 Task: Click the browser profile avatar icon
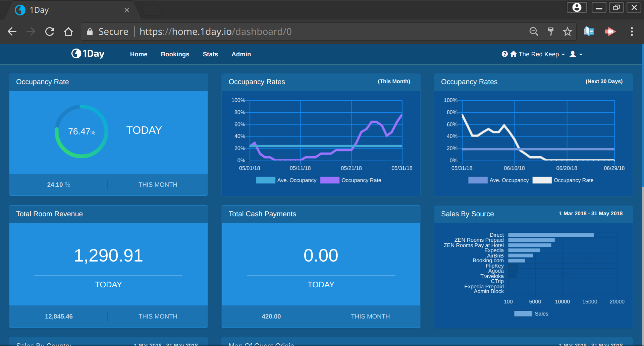pyautogui.click(x=576, y=7)
